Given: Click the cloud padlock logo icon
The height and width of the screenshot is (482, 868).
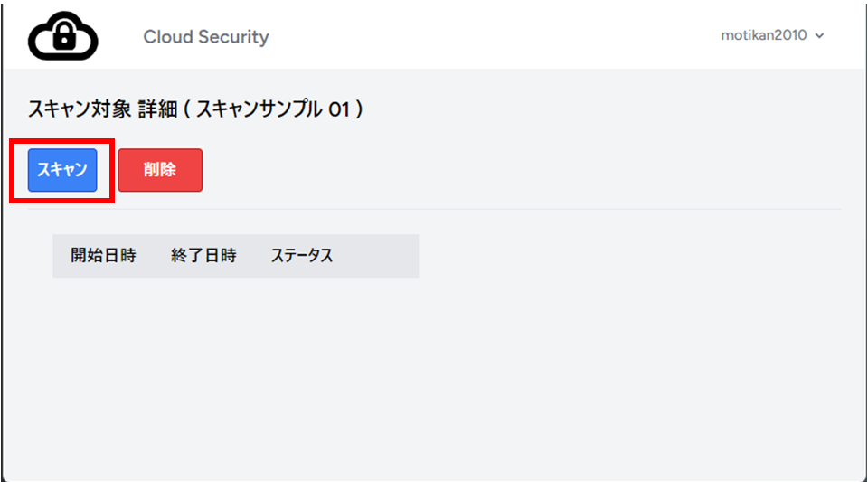Looking at the screenshot, I should point(62,36).
